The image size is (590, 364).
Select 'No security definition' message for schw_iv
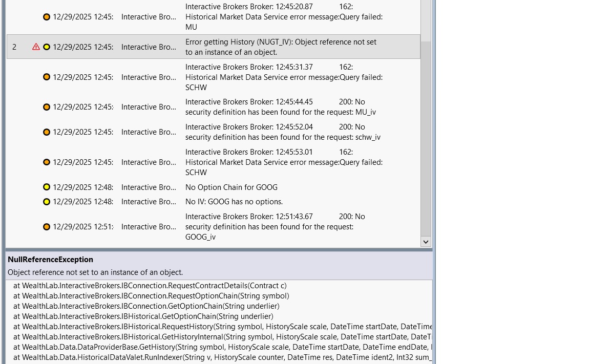(x=283, y=132)
